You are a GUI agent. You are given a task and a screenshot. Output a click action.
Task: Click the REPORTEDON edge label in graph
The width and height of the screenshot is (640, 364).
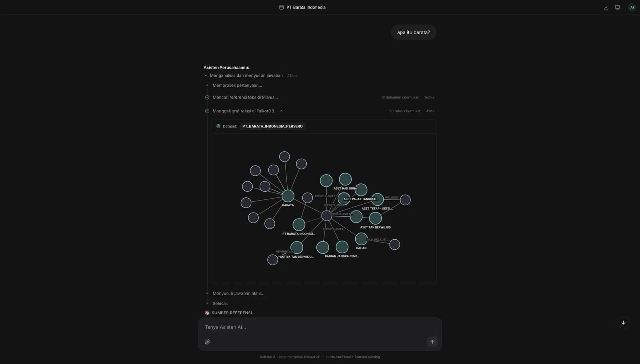pyautogui.click(x=285, y=252)
